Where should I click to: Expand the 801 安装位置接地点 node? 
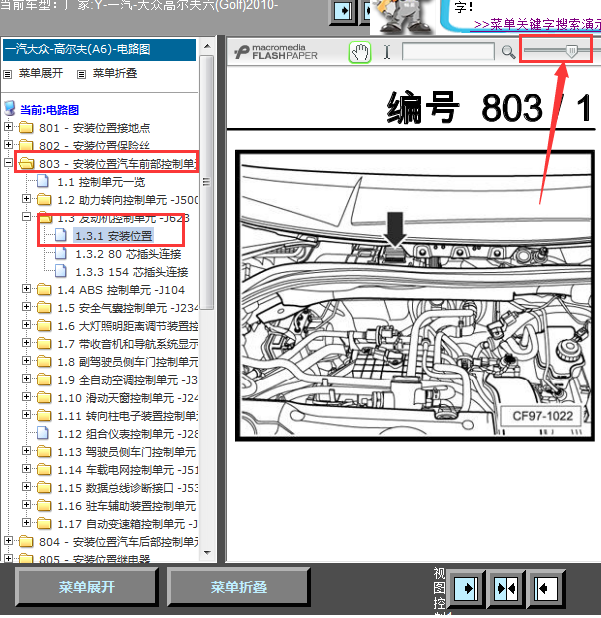tap(8, 127)
